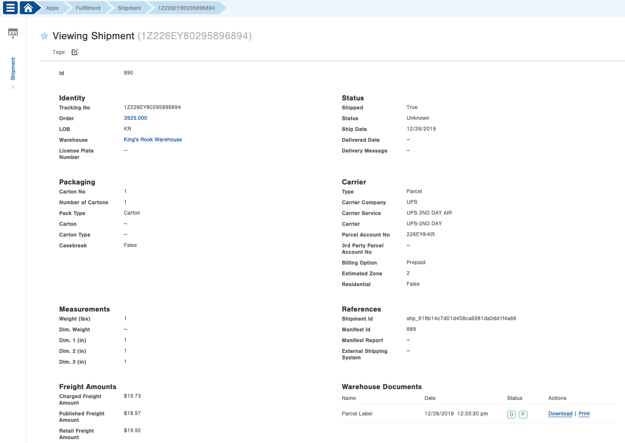Open the hamburger main menu
This screenshot has width=625, height=443.
point(10,7)
